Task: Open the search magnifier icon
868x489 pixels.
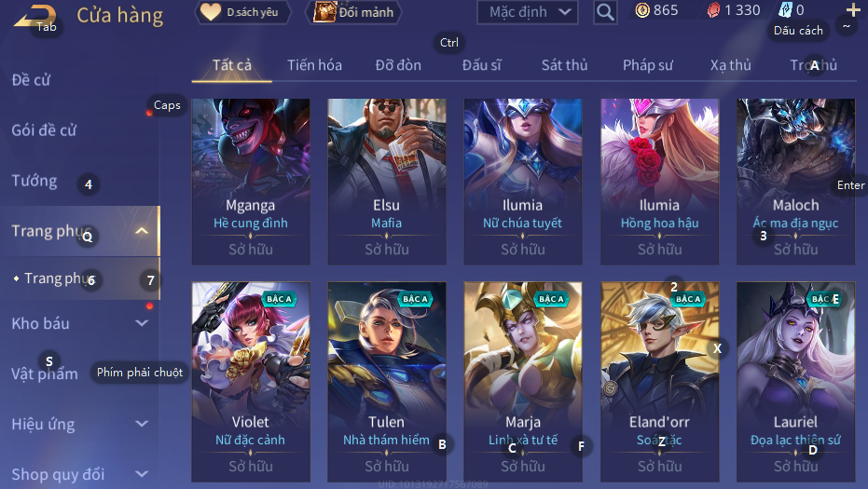Action: [x=605, y=11]
